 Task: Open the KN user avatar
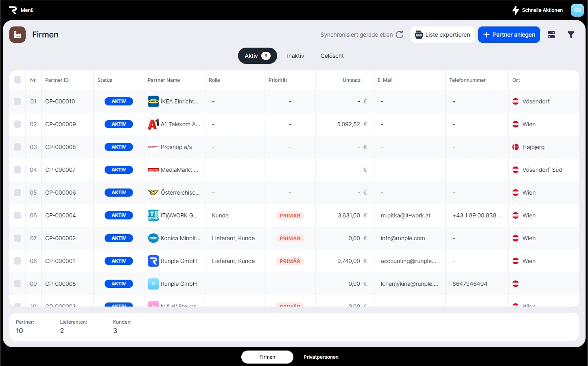click(577, 10)
